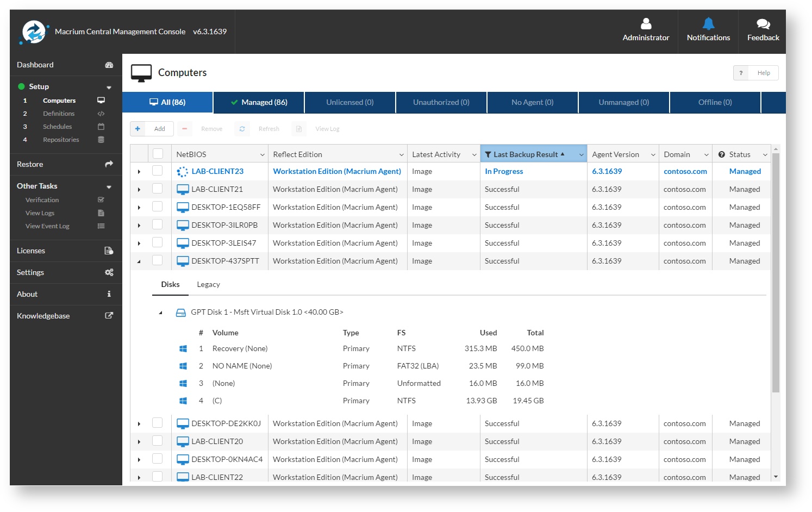The width and height of the screenshot is (812, 512).
Task: Click the question mark Status header icon
Action: pos(722,154)
